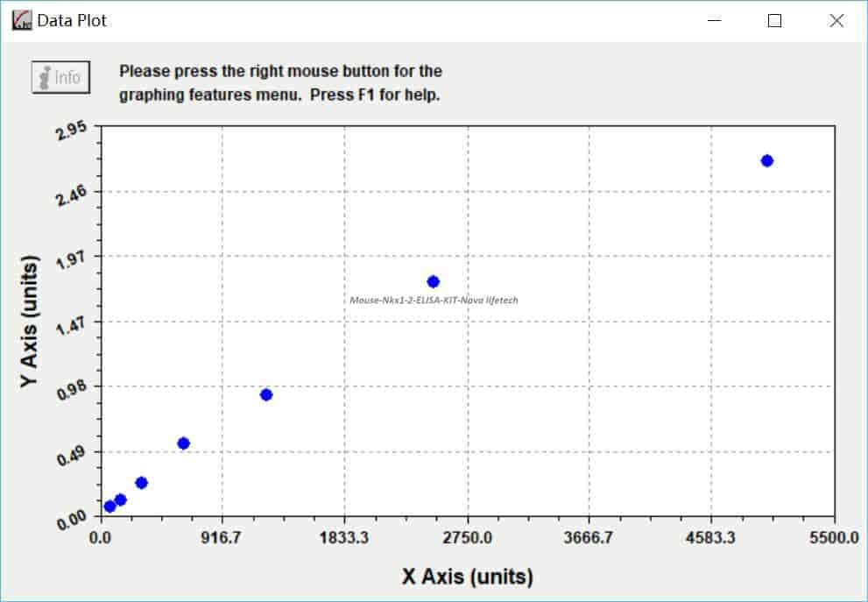This screenshot has height=602, width=868.
Task: Click the 'Y Axis (units)' title
Action: [30, 322]
